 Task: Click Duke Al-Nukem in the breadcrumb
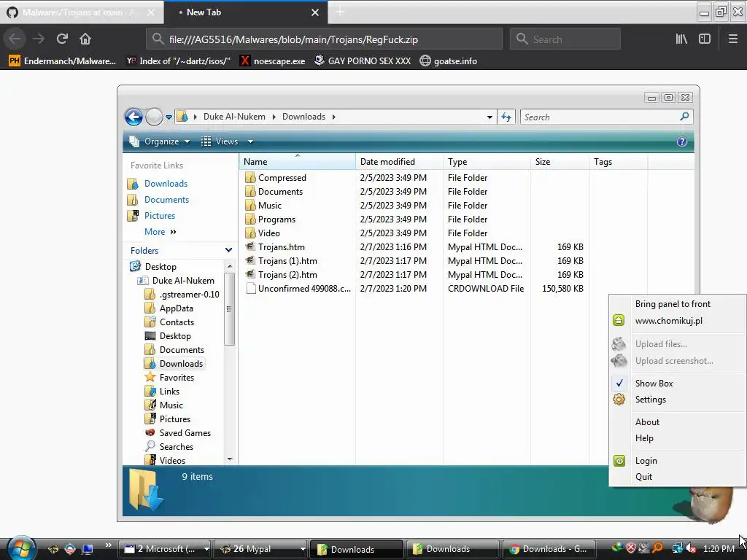coord(234,117)
